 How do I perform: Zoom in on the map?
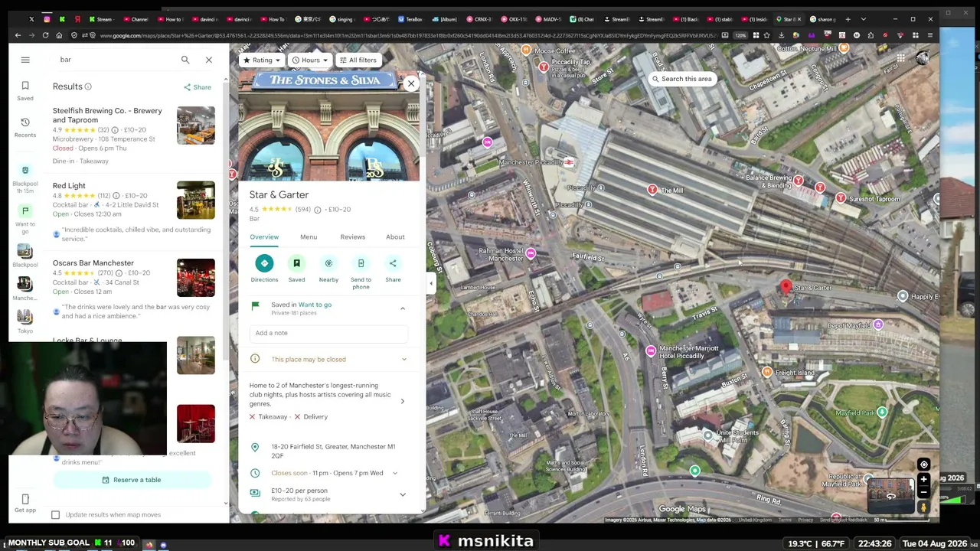[923, 480]
